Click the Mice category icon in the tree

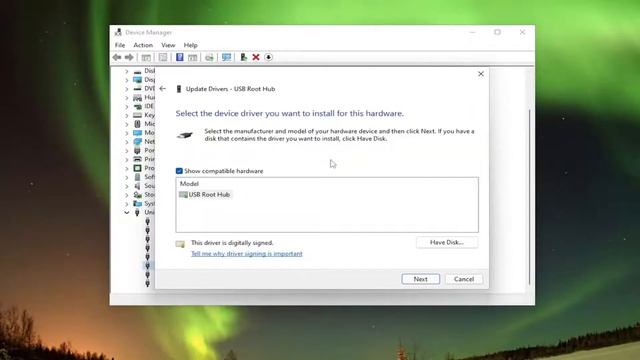click(138, 124)
